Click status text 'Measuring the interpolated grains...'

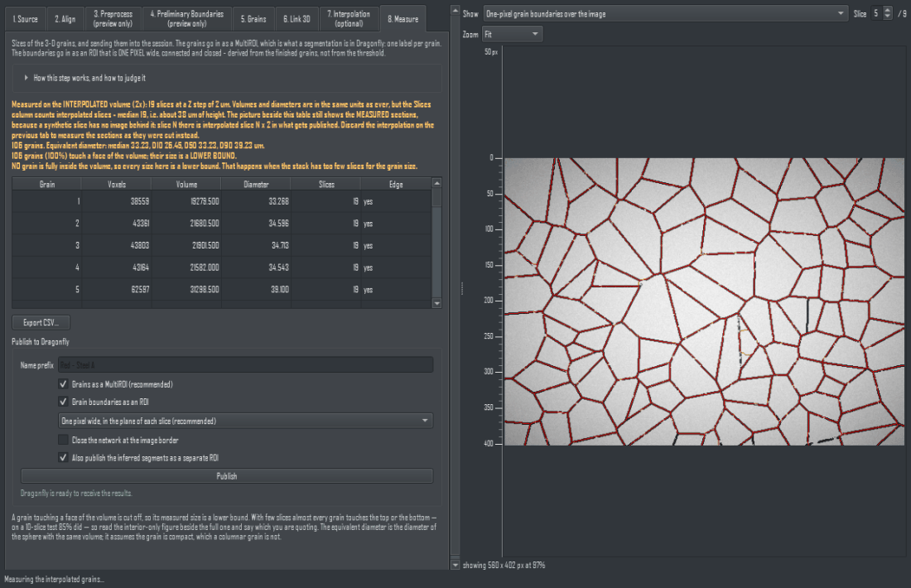pos(54,579)
